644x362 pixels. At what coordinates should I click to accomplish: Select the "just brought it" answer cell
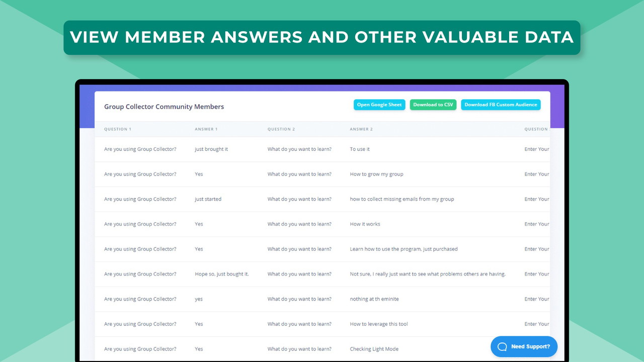coord(211,149)
